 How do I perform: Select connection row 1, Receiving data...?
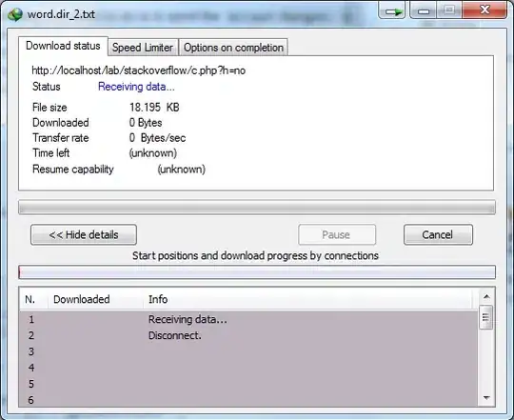tap(248, 319)
